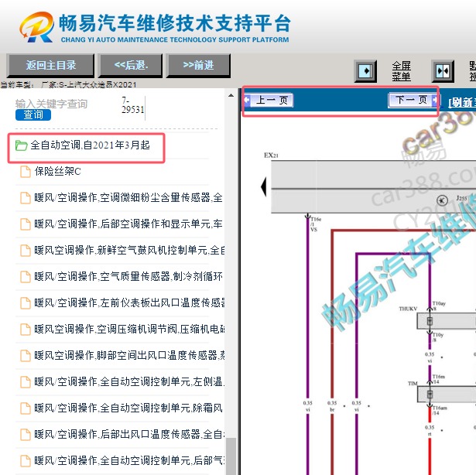This screenshot has width=476, height=475.
Task: Click the 7-29531 text
Action: [132, 104]
